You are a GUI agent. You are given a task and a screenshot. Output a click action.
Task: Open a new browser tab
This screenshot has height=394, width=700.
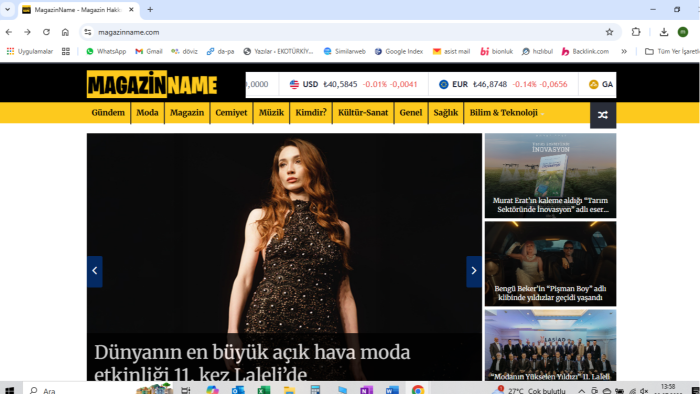[x=150, y=9]
